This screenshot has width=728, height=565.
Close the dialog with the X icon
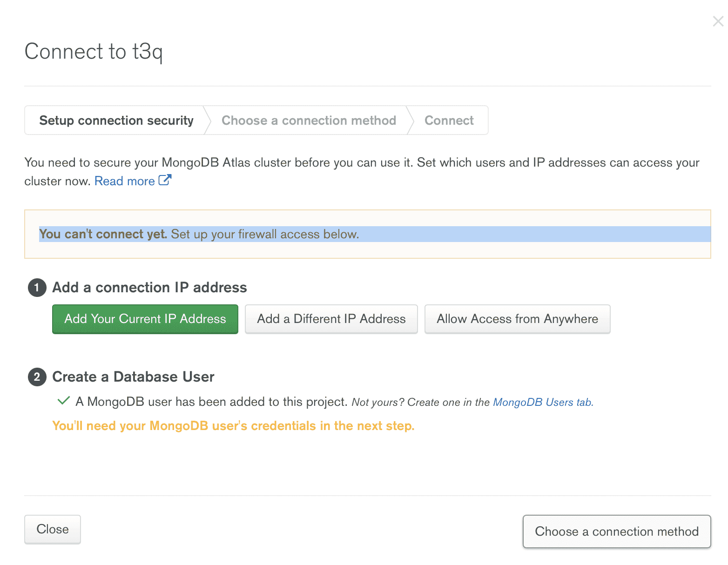click(x=718, y=21)
